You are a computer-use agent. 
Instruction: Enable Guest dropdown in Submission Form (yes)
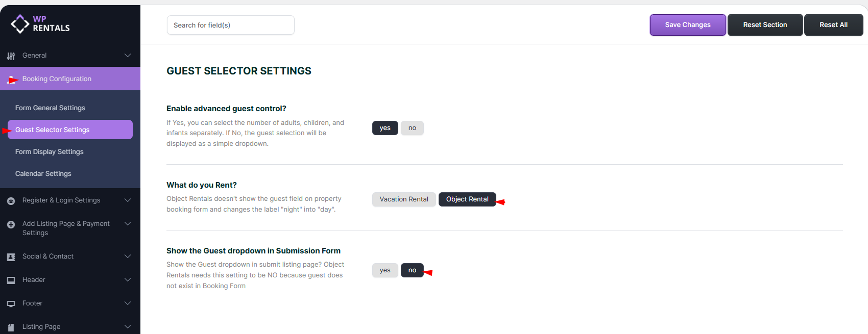pyautogui.click(x=385, y=270)
